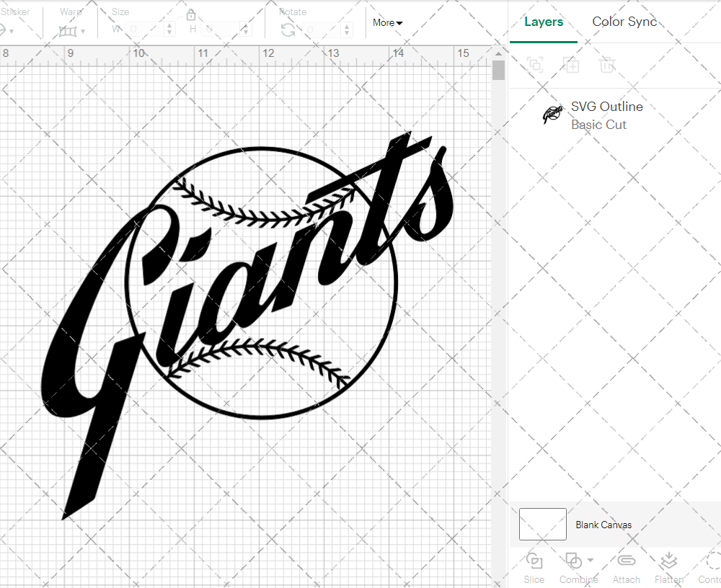
Task: Switch to the Layers tab
Action: tap(544, 22)
